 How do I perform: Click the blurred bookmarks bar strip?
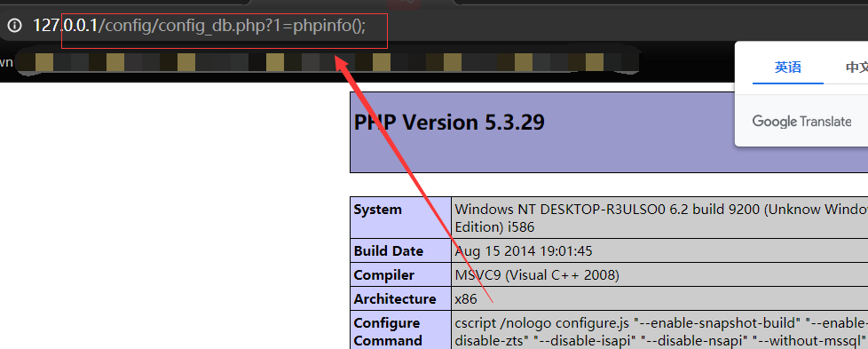(327, 62)
